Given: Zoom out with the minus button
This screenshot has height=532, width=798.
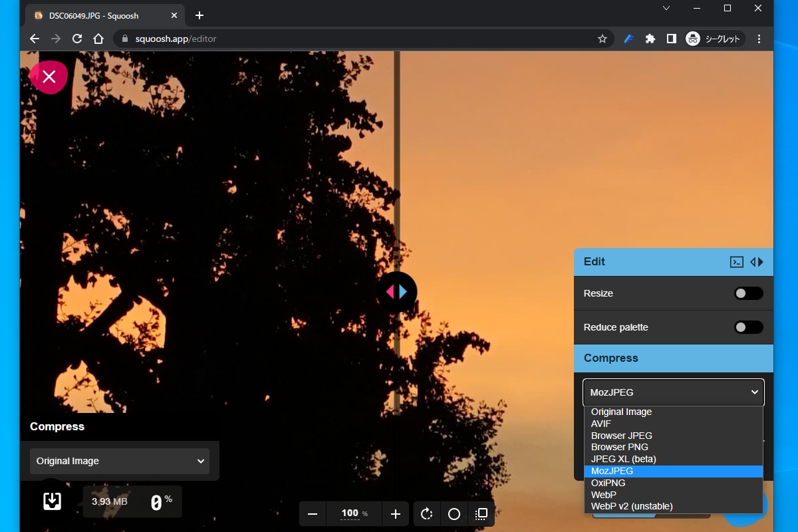Looking at the screenshot, I should tap(313, 514).
